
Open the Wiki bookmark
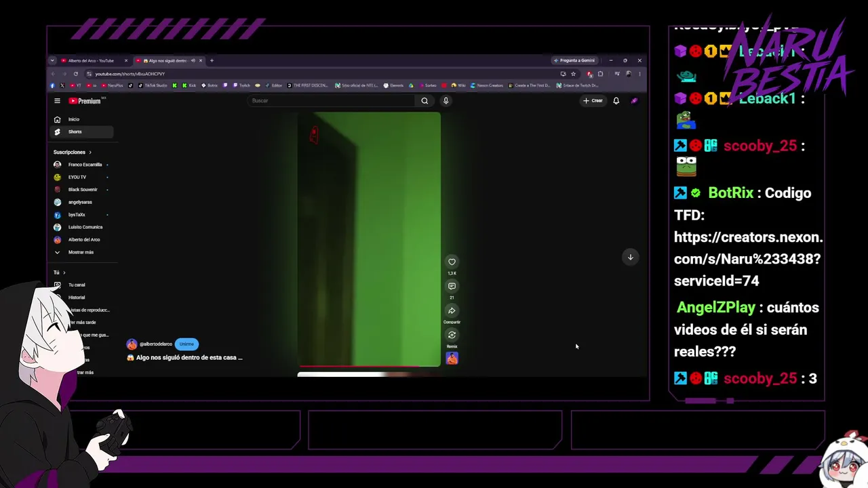pos(458,85)
